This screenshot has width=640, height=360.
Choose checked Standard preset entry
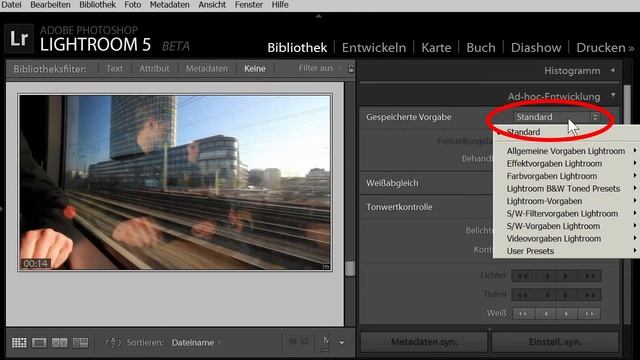[x=523, y=132]
